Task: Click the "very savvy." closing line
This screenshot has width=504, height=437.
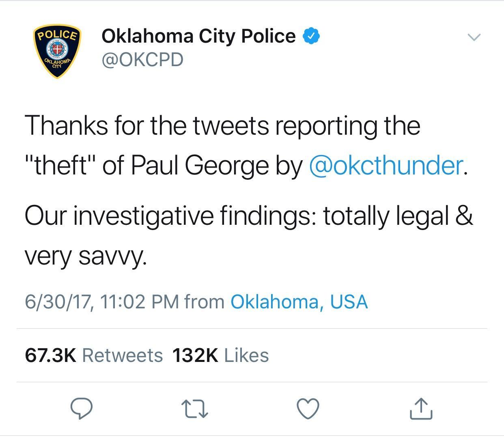Action: pos(85,256)
